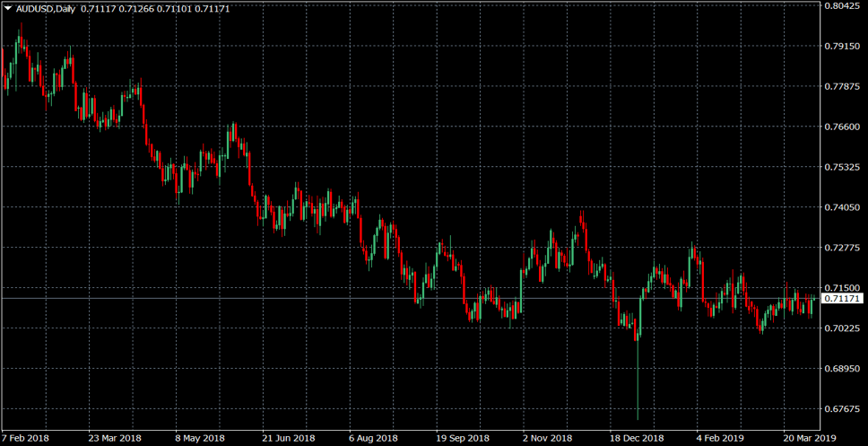The image size is (868, 446).
Task: Click the 0.71171 current price label
Action: click(841, 299)
